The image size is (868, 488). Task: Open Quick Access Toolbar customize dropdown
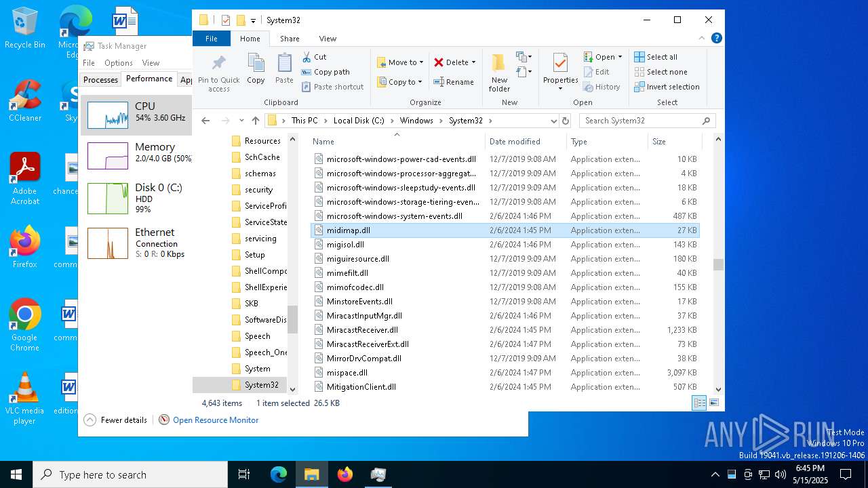point(253,21)
